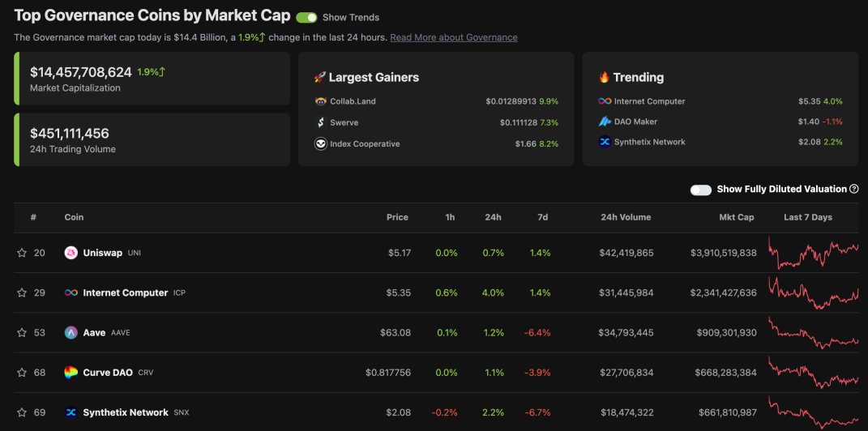The image size is (868, 431).
Task: Click Uniswap's price $5.17
Action: tap(400, 253)
